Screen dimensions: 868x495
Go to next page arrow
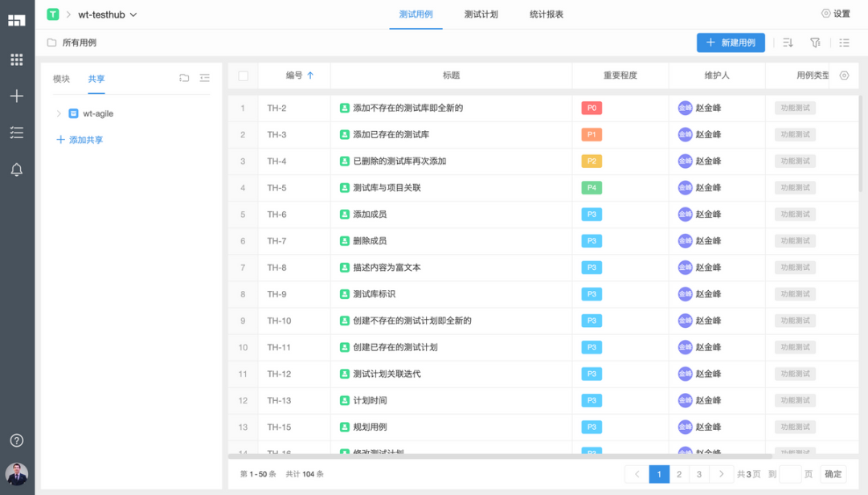721,474
